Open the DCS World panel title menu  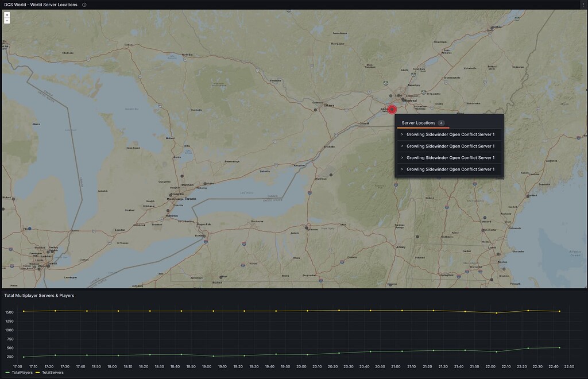point(40,5)
